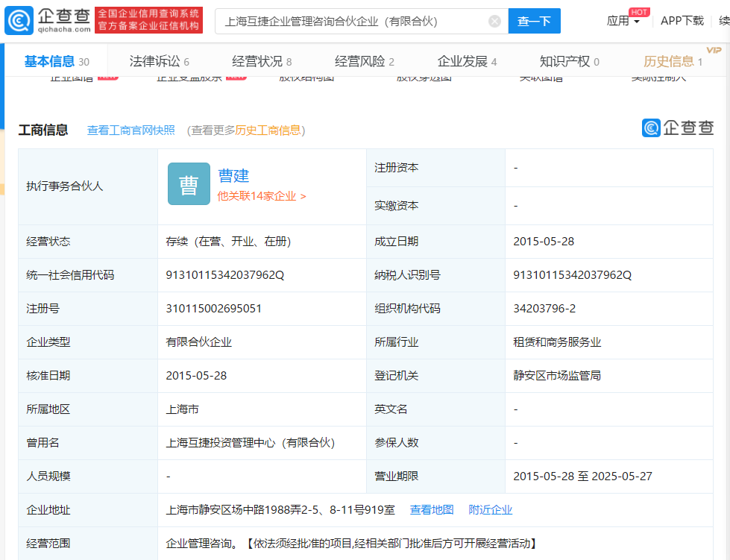Click the status 存续（在营、开业、在册）
Image resolution: width=730 pixels, height=560 pixels.
click(229, 242)
